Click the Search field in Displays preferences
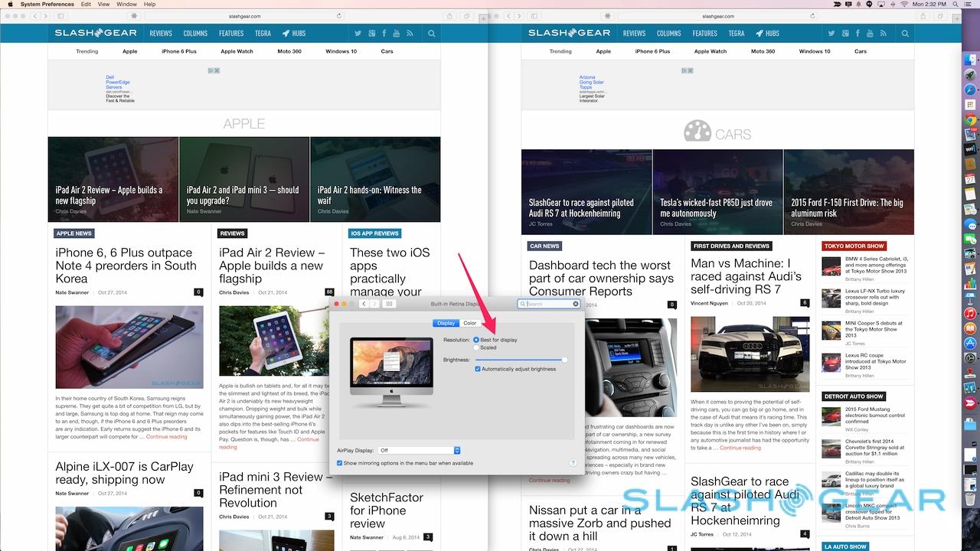Image resolution: width=980 pixels, height=551 pixels. 547,304
